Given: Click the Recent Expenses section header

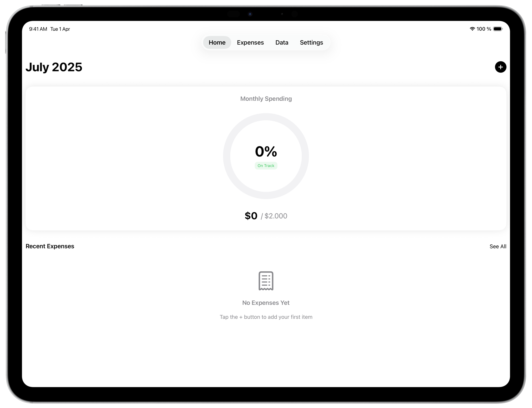Looking at the screenshot, I should tap(50, 246).
